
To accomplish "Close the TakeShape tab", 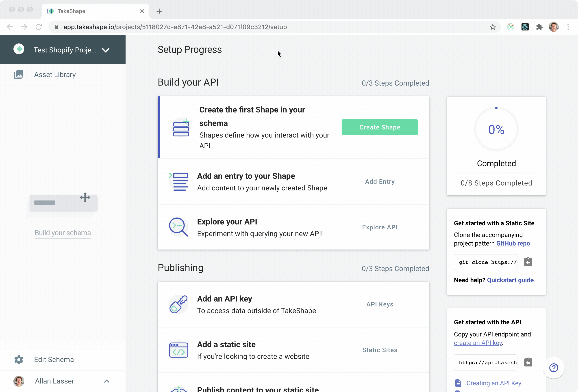I will [142, 11].
